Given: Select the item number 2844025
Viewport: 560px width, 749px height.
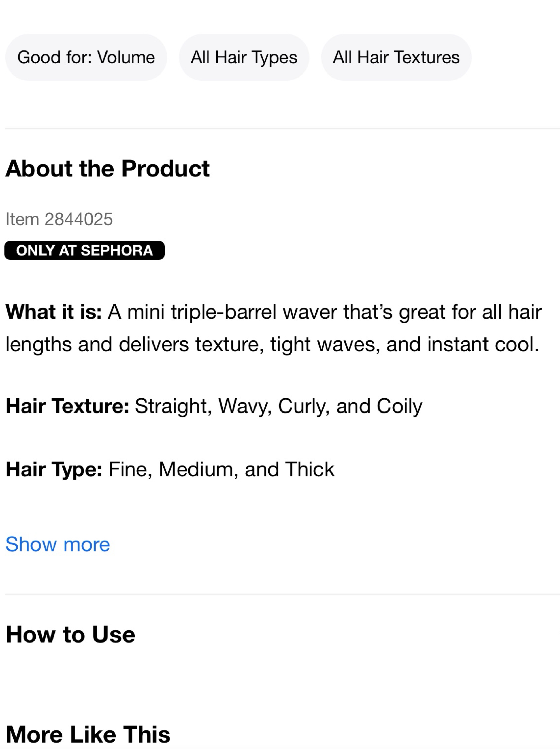Looking at the screenshot, I should [79, 219].
